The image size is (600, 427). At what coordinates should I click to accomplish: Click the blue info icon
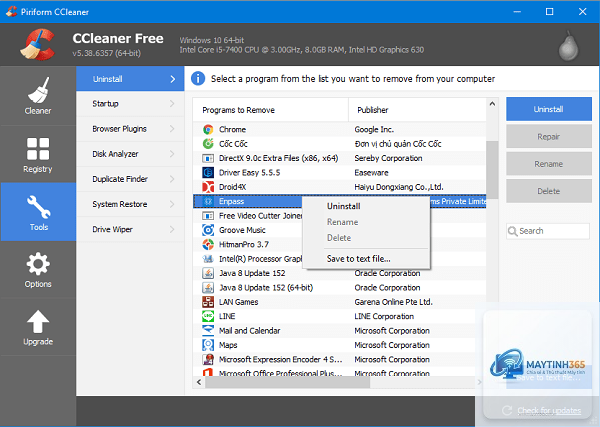coord(198,78)
